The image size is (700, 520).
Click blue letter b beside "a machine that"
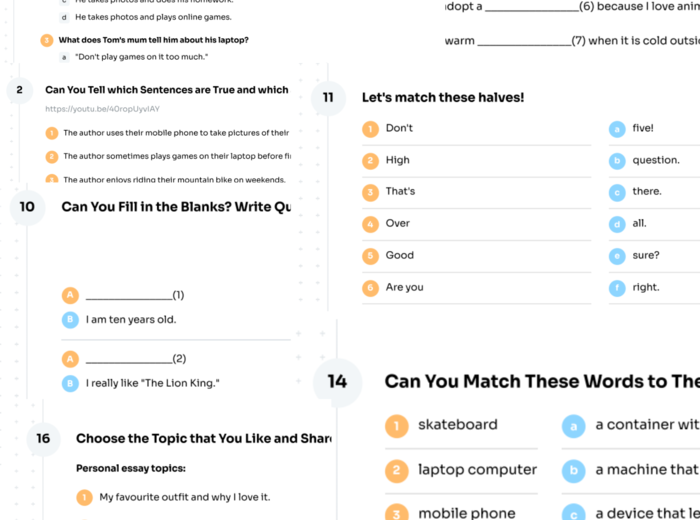point(573,471)
